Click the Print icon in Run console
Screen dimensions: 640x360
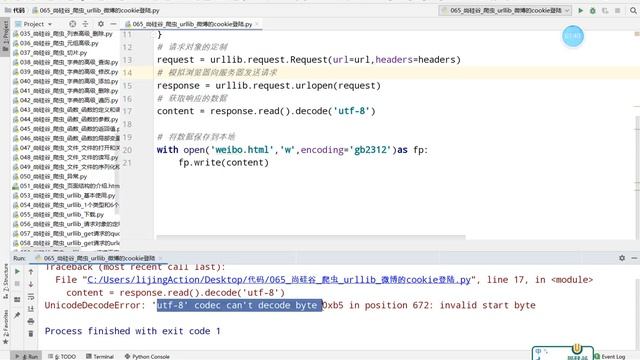(31, 322)
